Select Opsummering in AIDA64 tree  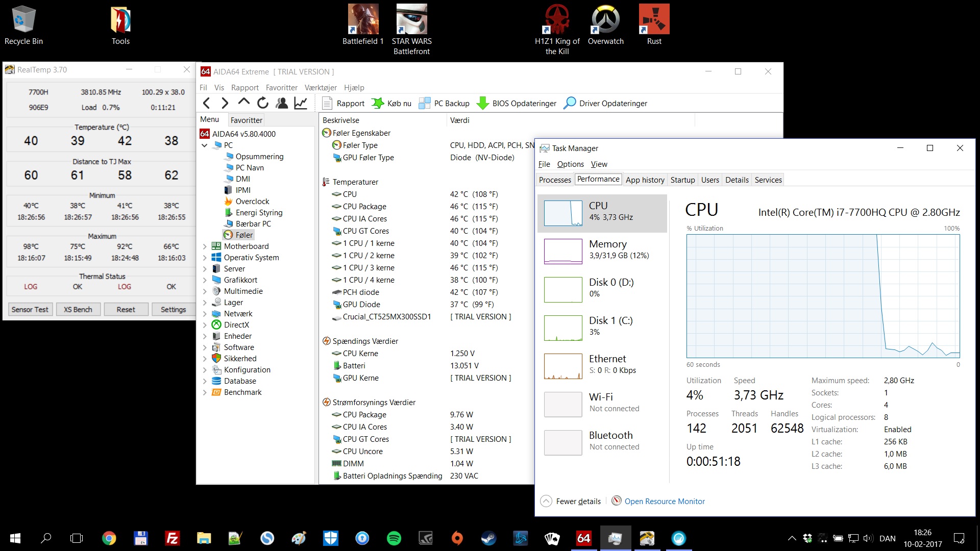click(259, 157)
